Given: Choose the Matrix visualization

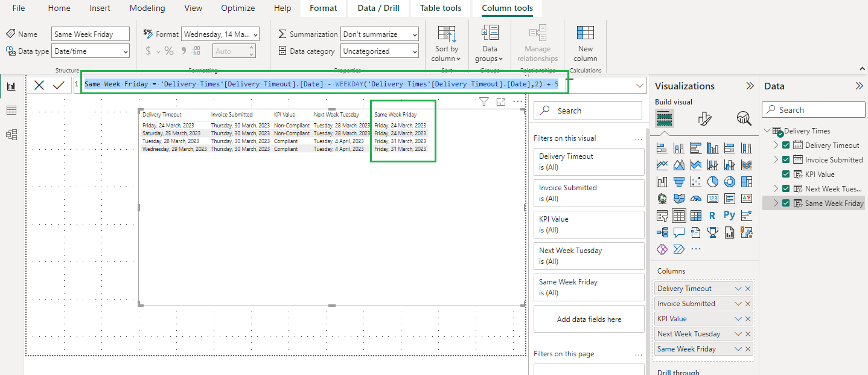Looking at the screenshot, I should pos(695,216).
